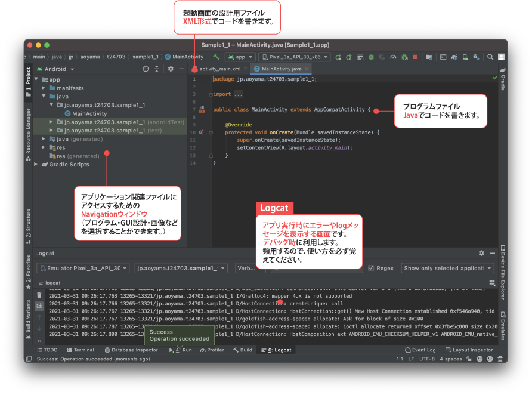The image size is (532, 395).
Task: Hide the Project panel with minus icon
Action: click(x=181, y=69)
